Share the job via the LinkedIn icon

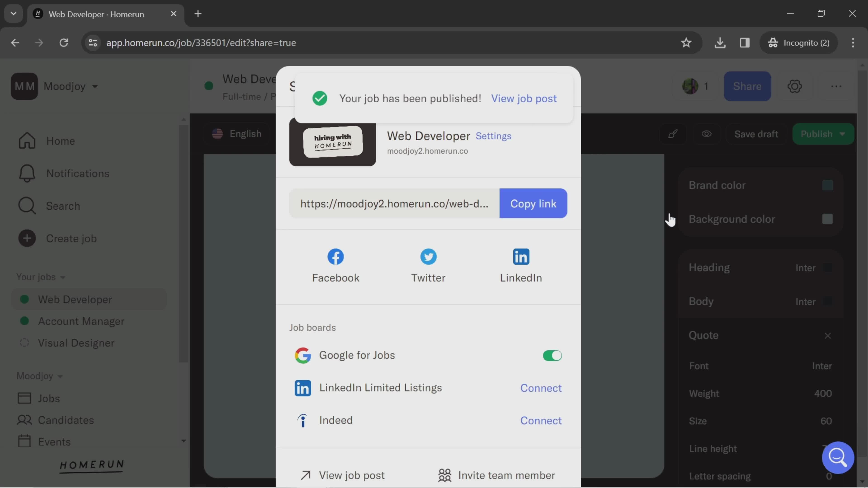[x=521, y=257]
